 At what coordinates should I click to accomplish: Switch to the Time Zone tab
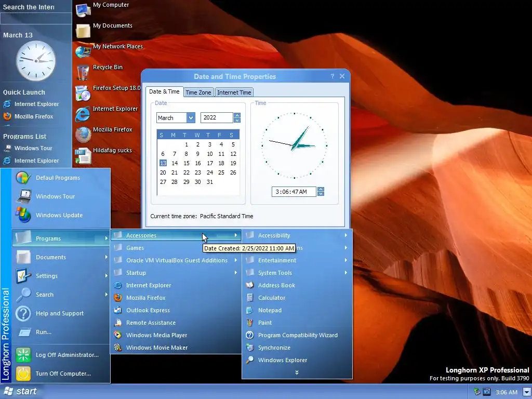[198, 92]
